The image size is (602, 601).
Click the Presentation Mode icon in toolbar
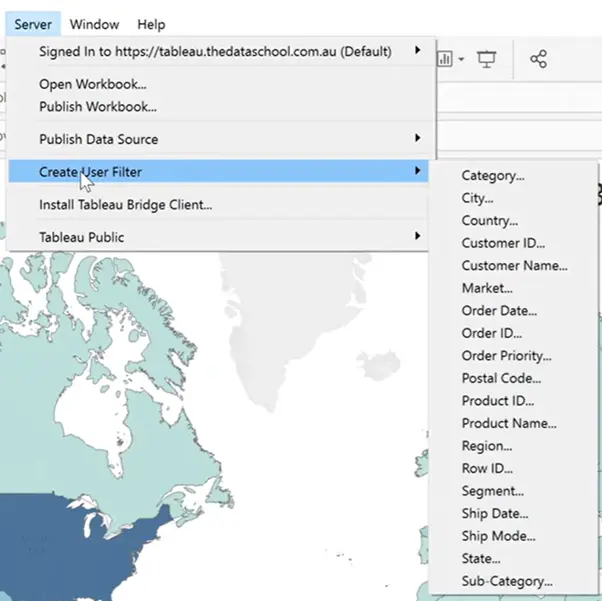(487, 60)
